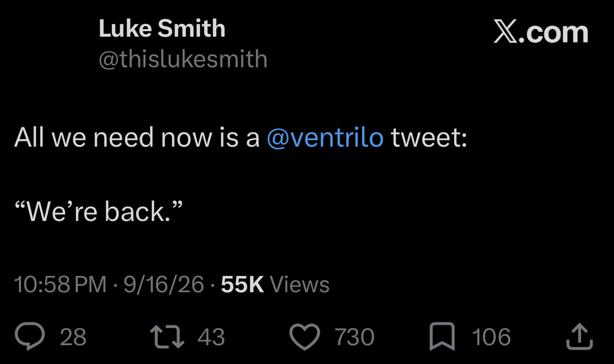Click the 9/16/26 date text
This screenshot has height=364, width=614.
pyautogui.click(x=164, y=284)
